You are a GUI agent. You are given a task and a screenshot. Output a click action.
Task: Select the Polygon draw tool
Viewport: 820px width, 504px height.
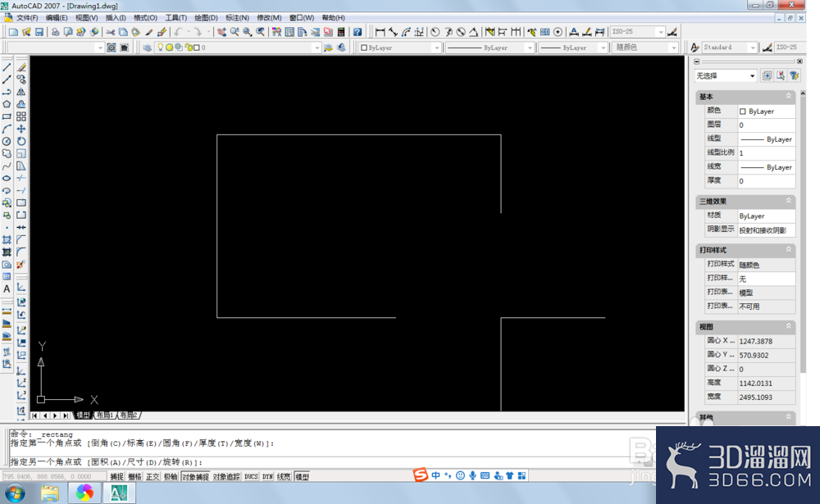click(7, 104)
